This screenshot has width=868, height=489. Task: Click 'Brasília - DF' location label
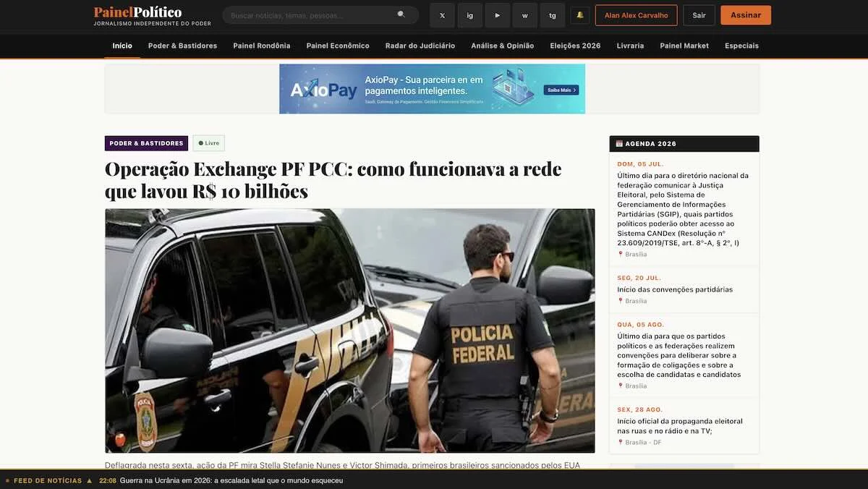[643, 442]
